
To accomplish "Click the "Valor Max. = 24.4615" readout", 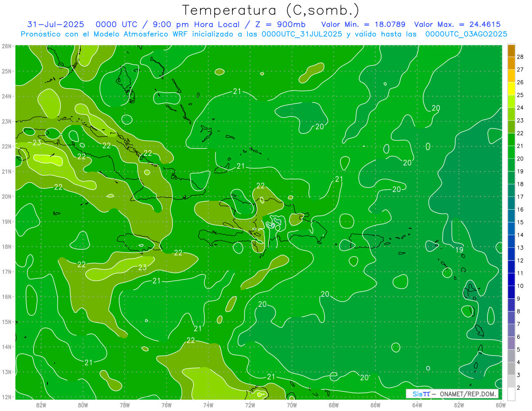I will 458,24.
